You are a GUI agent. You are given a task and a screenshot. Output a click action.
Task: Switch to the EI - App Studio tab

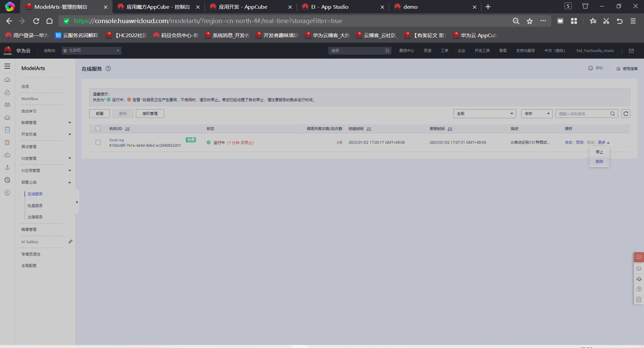click(343, 7)
